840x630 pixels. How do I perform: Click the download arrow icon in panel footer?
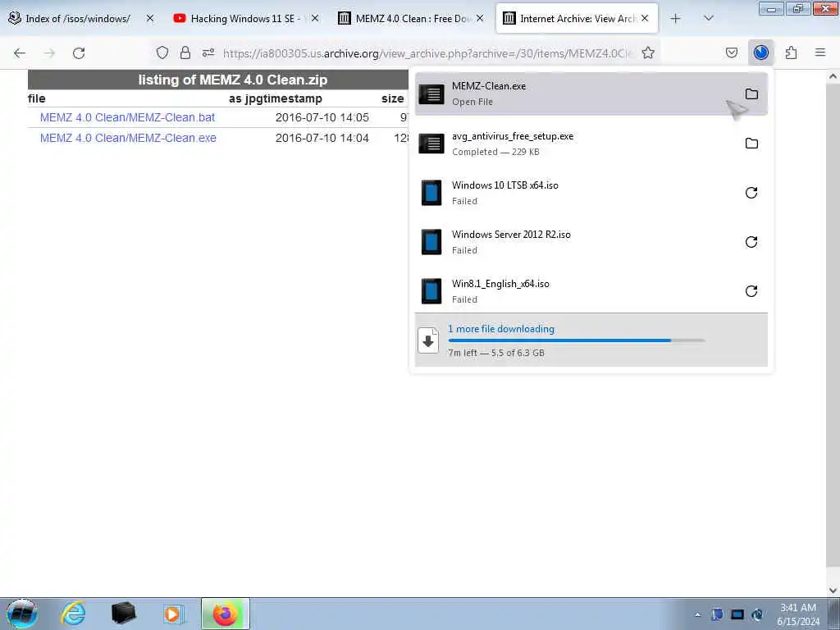pyautogui.click(x=428, y=340)
